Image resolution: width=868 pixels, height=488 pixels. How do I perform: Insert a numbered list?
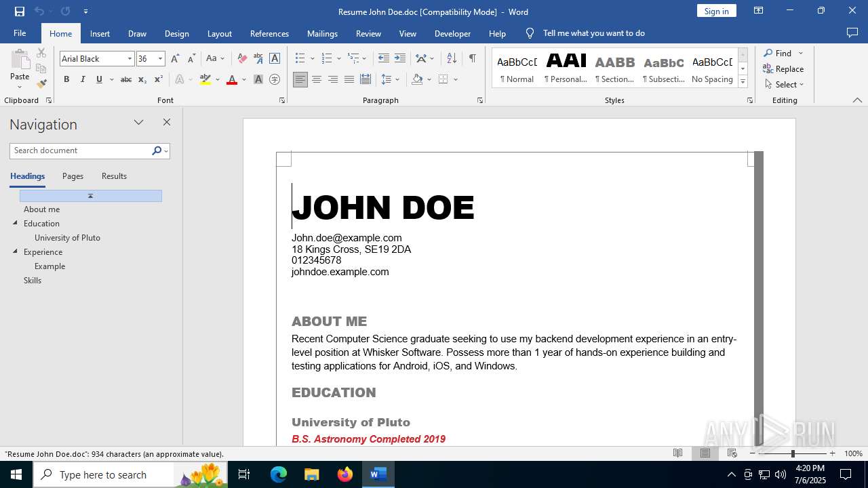[327, 59]
